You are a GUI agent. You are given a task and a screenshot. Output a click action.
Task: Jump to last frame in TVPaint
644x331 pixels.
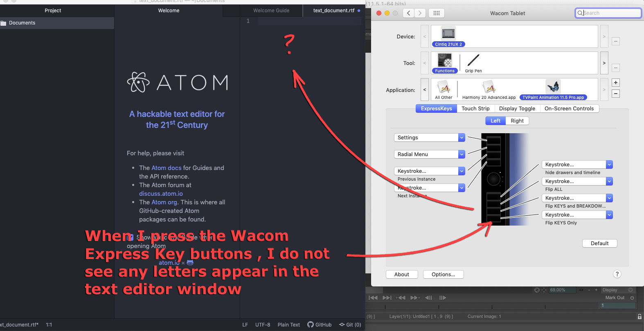[x=387, y=297]
